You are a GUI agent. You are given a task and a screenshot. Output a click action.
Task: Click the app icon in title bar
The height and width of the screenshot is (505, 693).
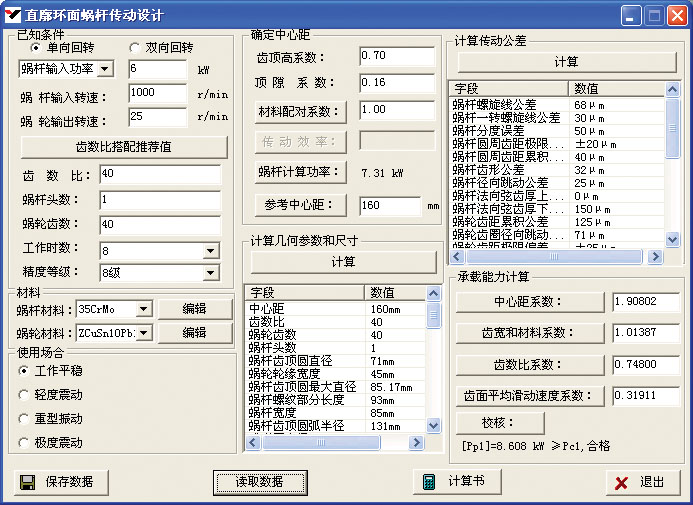coord(13,15)
